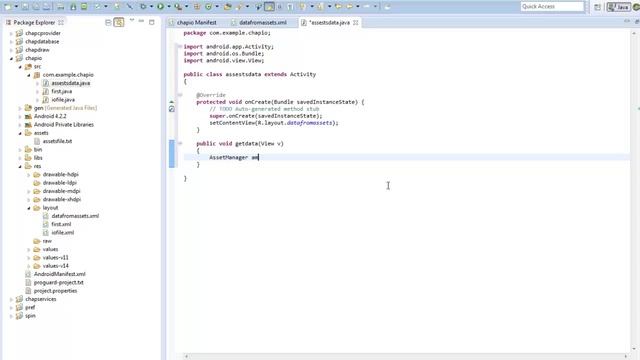Select proguard-project.txt in the tree

[x=58, y=282]
